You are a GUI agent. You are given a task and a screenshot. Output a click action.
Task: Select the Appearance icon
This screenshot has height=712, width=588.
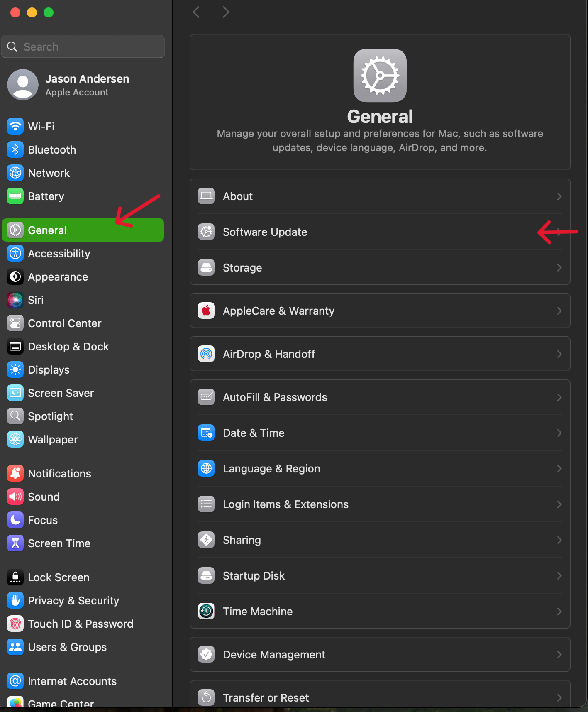coord(15,276)
